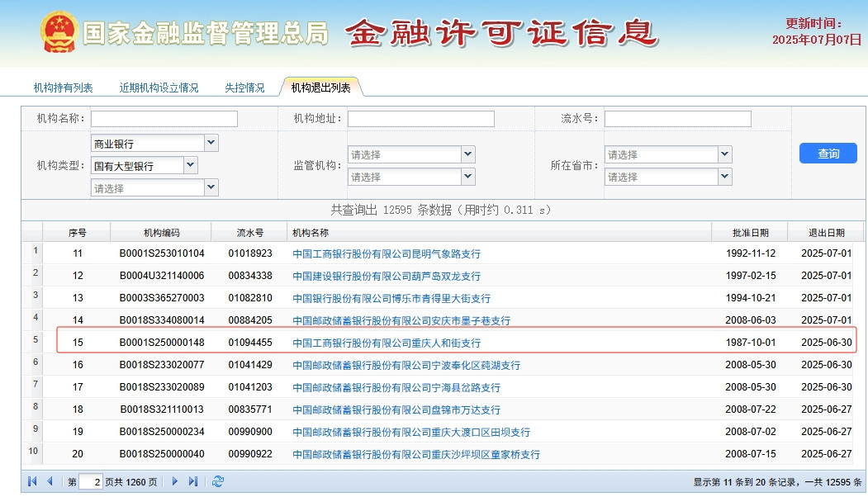The width and height of the screenshot is (868, 497).
Task: Click serial number 01041429
Action: 250,365
